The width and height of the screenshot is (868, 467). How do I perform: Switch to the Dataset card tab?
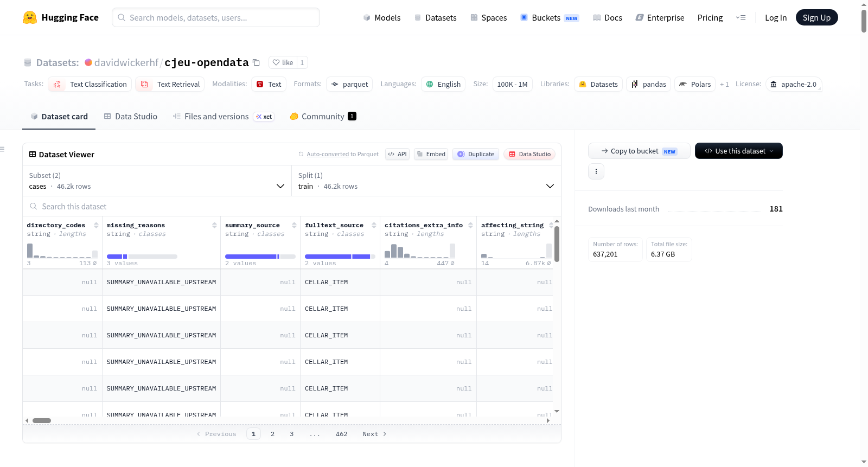[x=59, y=116]
